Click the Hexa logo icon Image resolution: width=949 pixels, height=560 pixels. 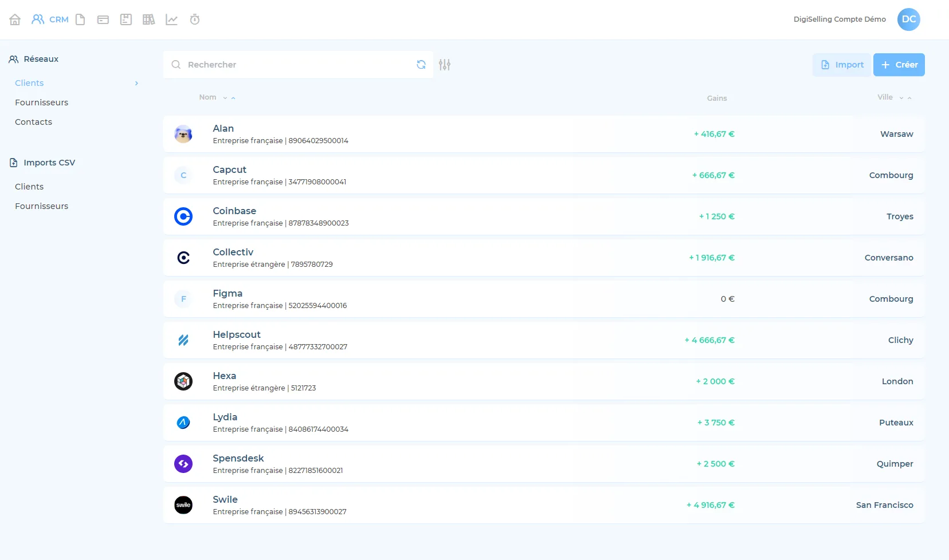click(x=183, y=381)
